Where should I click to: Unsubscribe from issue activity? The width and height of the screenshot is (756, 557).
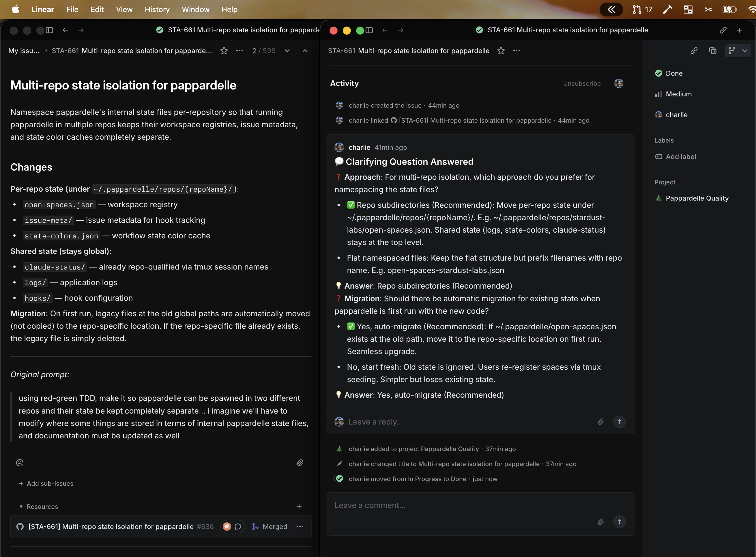click(x=582, y=83)
